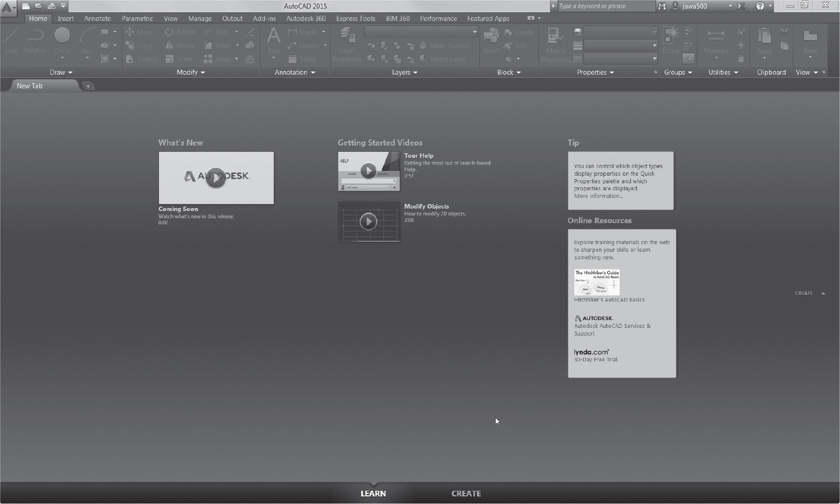Click the Help question mark icon
Screen dimensions: 840x504
760,6
